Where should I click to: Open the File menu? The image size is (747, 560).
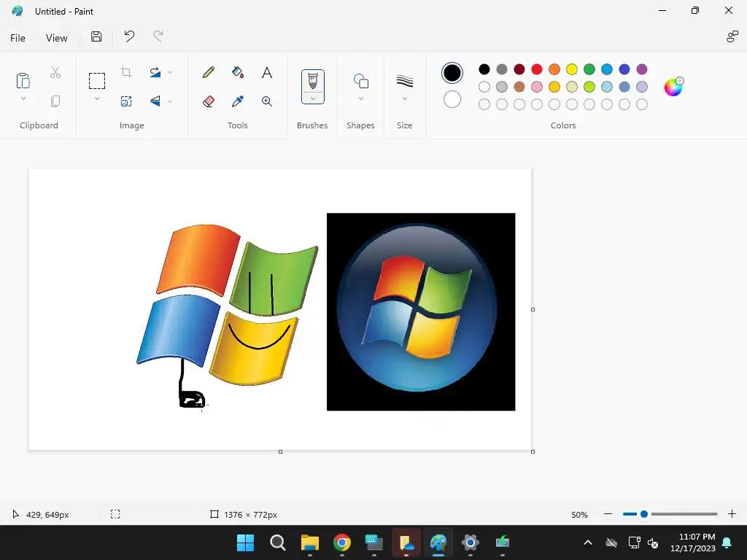click(18, 38)
